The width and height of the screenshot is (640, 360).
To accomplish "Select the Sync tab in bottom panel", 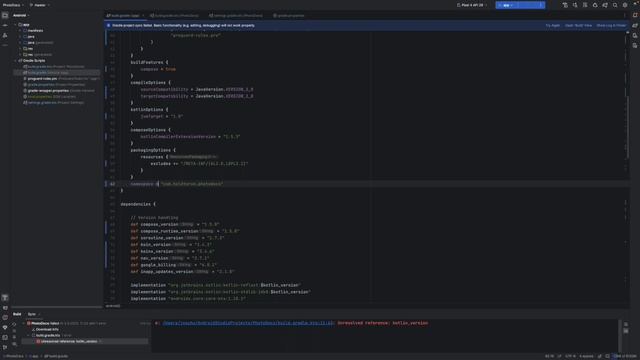I will [32, 314].
